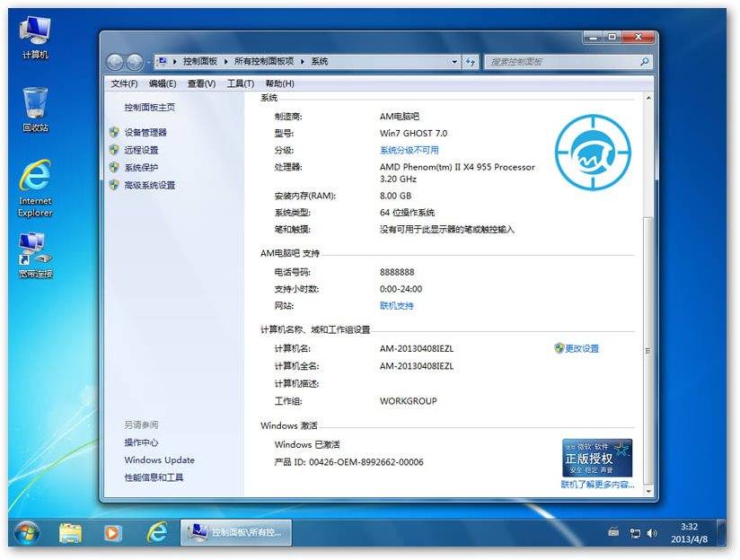Click the vertical scrollbar thumb

tap(648, 350)
